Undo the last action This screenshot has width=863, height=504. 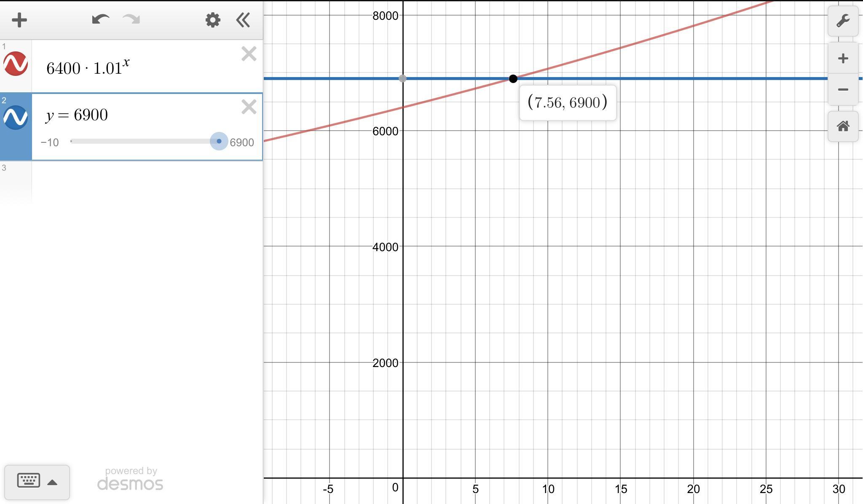point(101,19)
